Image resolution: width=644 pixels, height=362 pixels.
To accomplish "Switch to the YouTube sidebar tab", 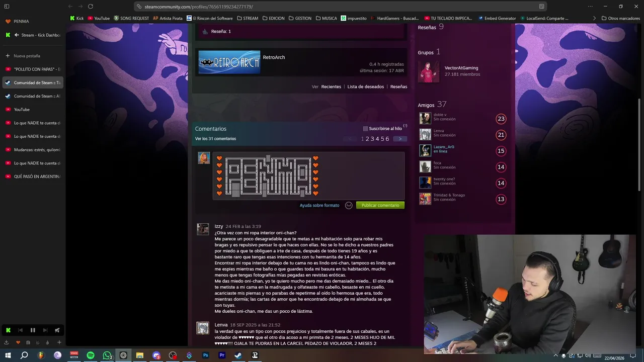I will [33, 110].
